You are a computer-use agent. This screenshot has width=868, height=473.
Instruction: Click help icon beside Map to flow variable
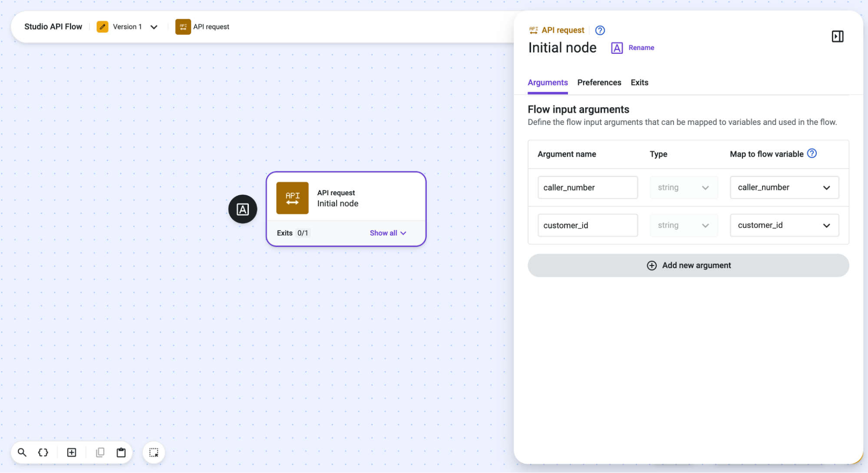tap(812, 153)
